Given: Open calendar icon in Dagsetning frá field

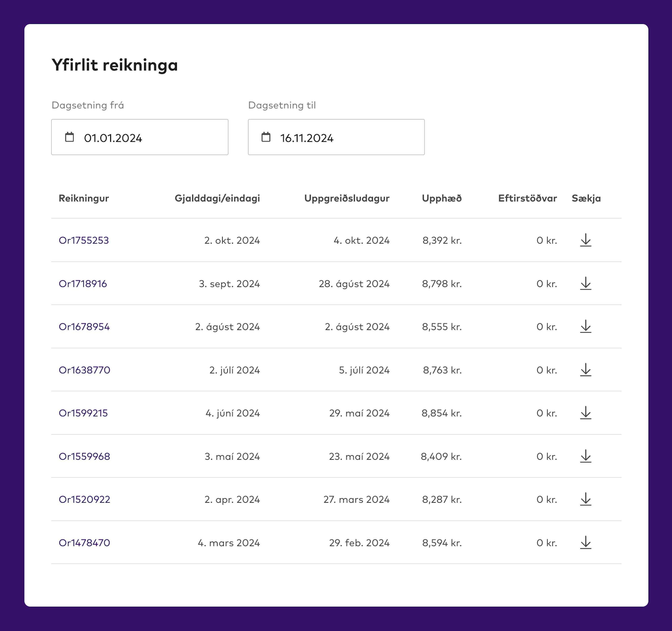Looking at the screenshot, I should tap(69, 137).
